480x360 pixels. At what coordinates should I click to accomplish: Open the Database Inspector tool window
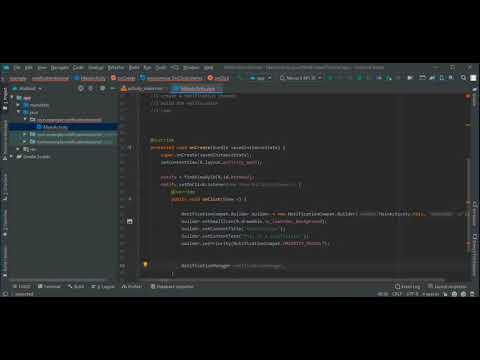click(172, 287)
